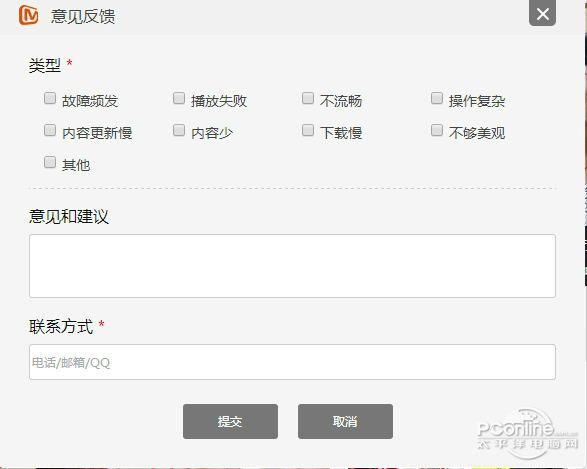Click the 意见和建议 section label

point(69,216)
